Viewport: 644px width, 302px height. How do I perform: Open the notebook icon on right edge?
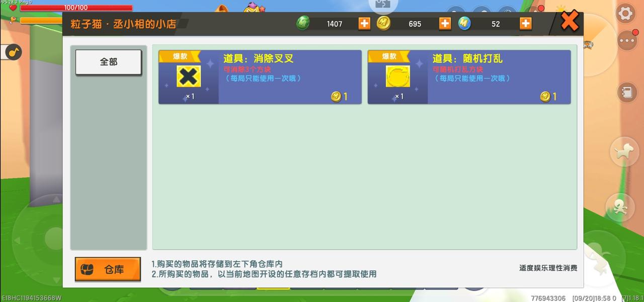point(627,93)
